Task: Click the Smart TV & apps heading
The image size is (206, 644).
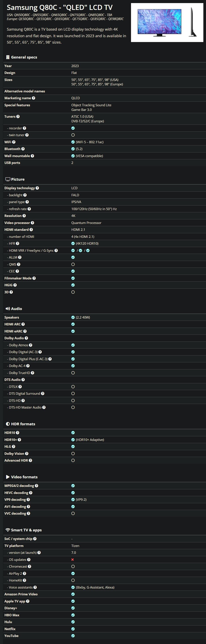Action: pyautogui.click(x=26, y=530)
